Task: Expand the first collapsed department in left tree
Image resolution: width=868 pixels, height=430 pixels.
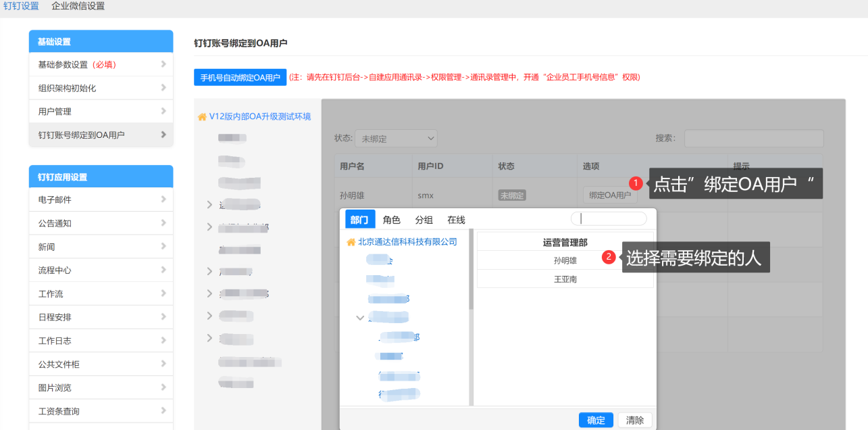Action: click(209, 204)
